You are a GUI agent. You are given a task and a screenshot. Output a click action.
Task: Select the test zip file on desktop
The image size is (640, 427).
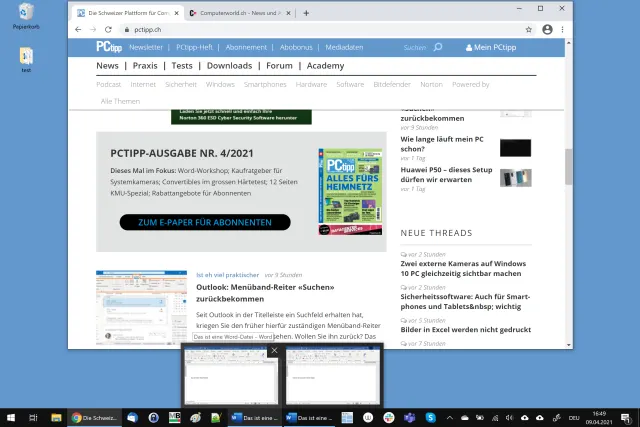tap(26, 60)
